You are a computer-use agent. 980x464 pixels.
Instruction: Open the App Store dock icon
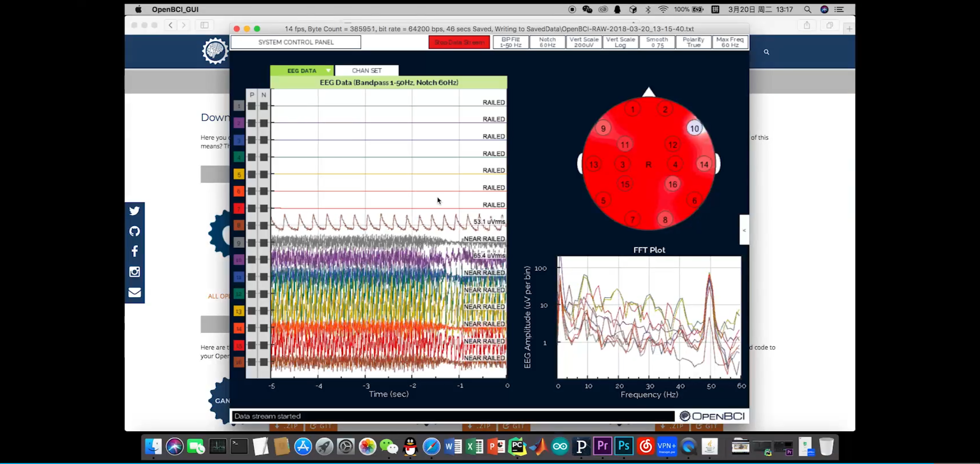coord(303,447)
